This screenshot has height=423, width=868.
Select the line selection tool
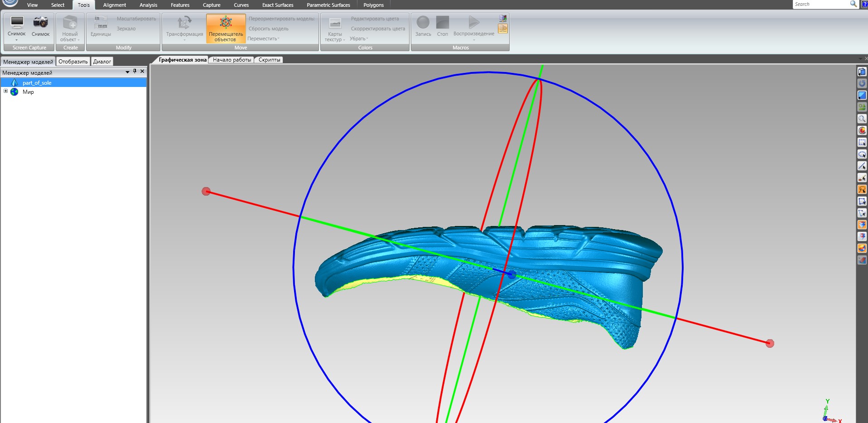coord(862,166)
